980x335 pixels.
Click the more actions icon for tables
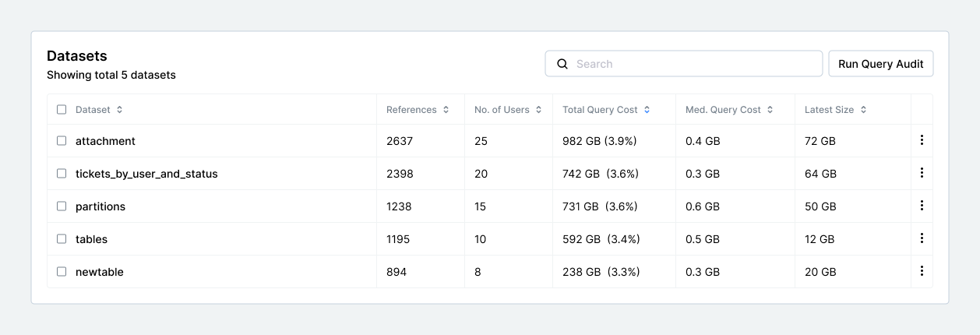coord(922,238)
